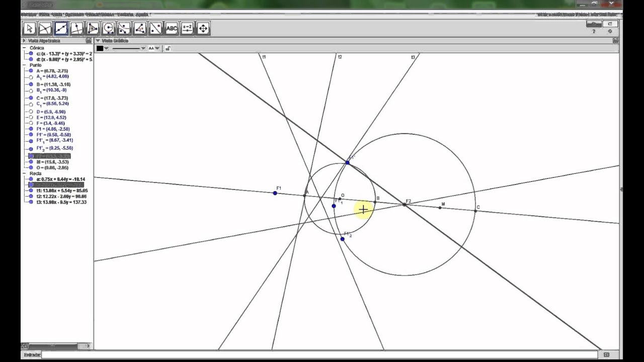
Task: Select the Line through two points tool
Action: coord(61,28)
